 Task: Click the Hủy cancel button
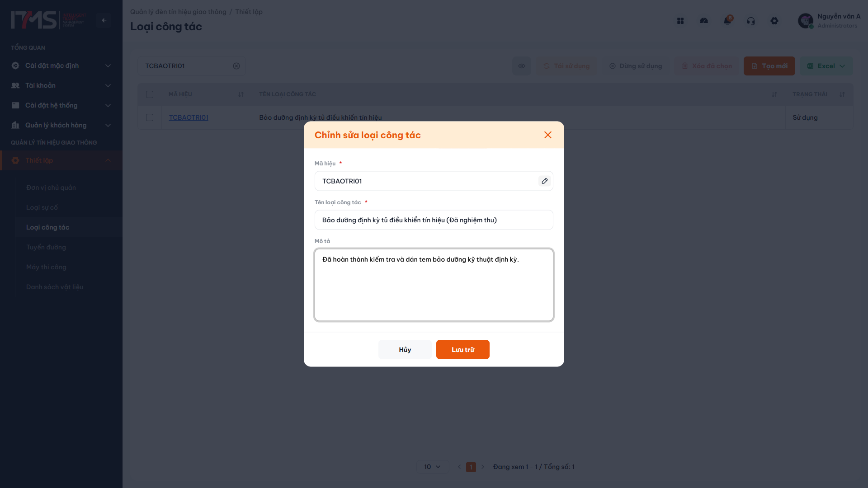coord(405,350)
